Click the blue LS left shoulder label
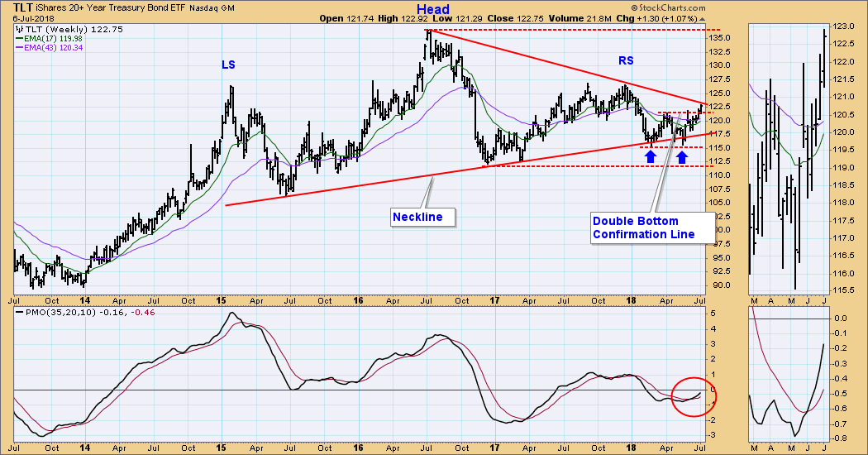Image resolution: width=868 pixels, height=455 pixels. [x=228, y=65]
